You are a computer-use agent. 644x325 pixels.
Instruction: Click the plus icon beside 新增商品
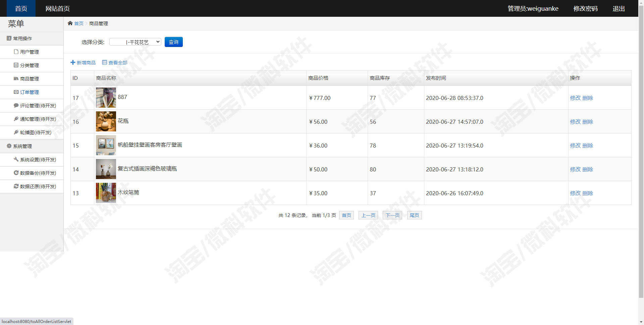point(73,62)
